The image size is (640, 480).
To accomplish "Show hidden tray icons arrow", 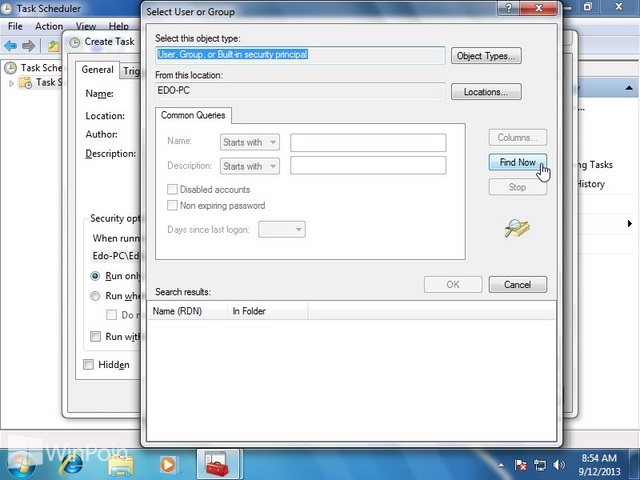I will click(x=501, y=465).
